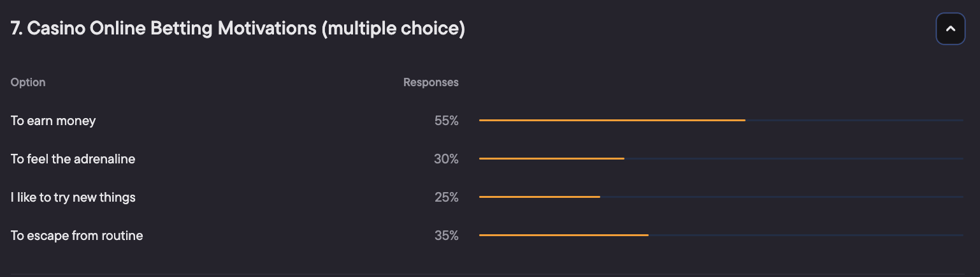Collapse the Casino Online Betting Motivations section
Image resolution: width=980 pixels, height=277 pixels.
(x=950, y=29)
